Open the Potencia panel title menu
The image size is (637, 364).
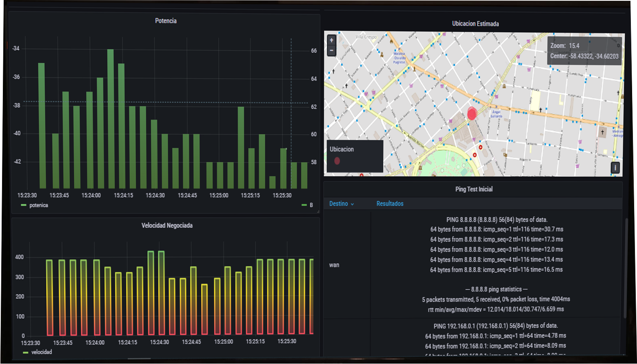pyautogui.click(x=166, y=21)
